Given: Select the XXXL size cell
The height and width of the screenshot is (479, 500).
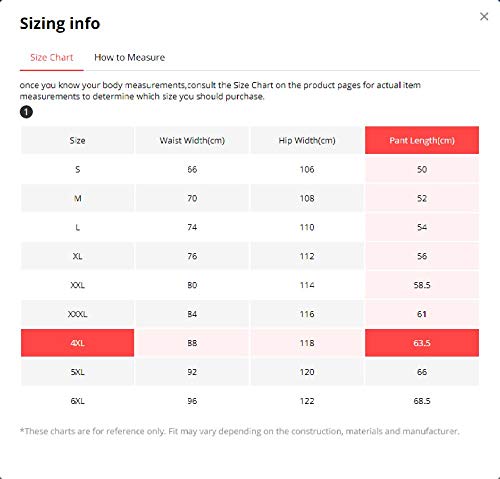Looking at the screenshot, I should [77, 314].
